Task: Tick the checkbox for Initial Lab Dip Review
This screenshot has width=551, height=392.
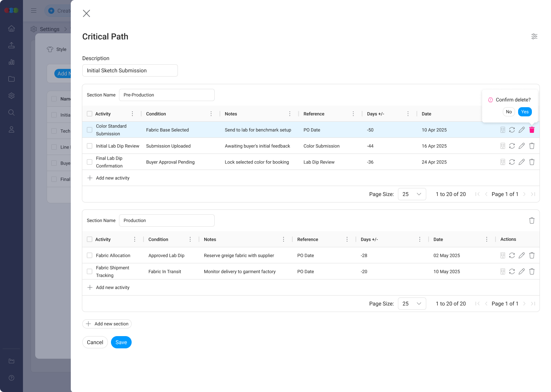Action: point(90,146)
